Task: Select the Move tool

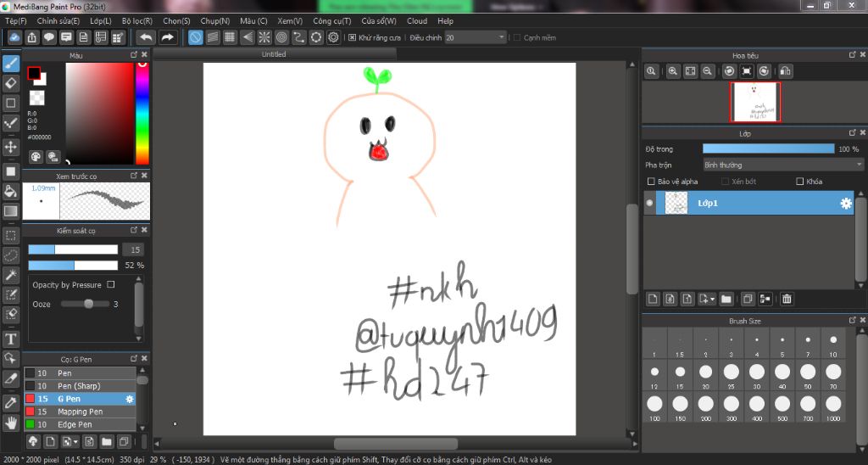Action: 10,147
